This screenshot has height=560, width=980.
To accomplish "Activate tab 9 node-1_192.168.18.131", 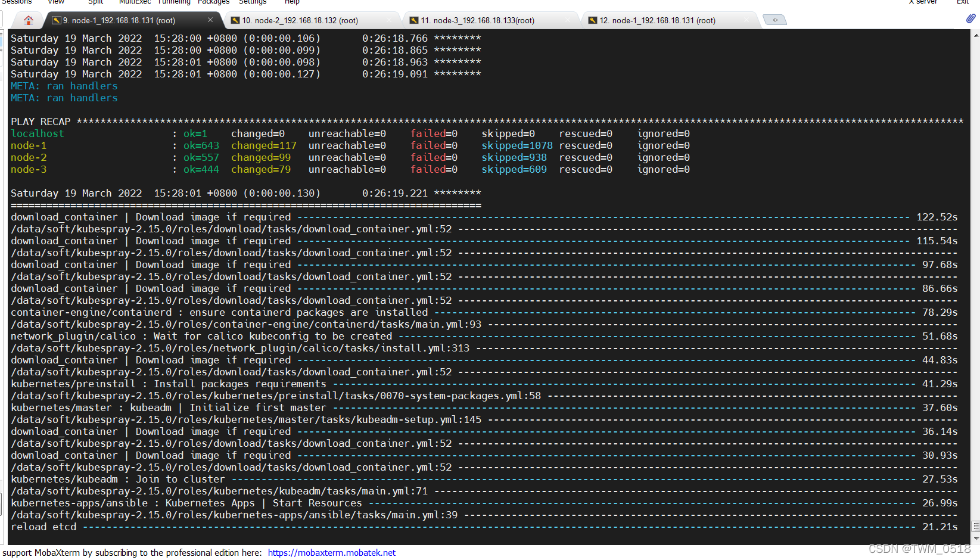I will pyautogui.click(x=119, y=21).
